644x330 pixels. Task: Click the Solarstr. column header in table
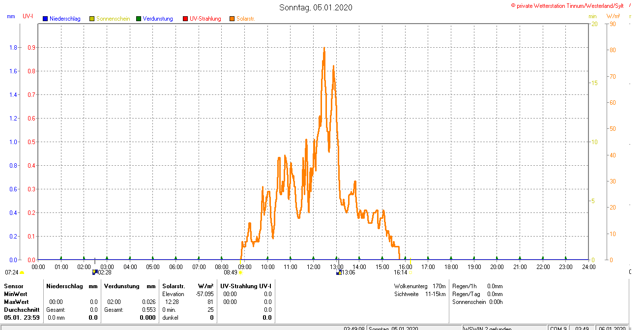pyautogui.click(x=173, y=286)
